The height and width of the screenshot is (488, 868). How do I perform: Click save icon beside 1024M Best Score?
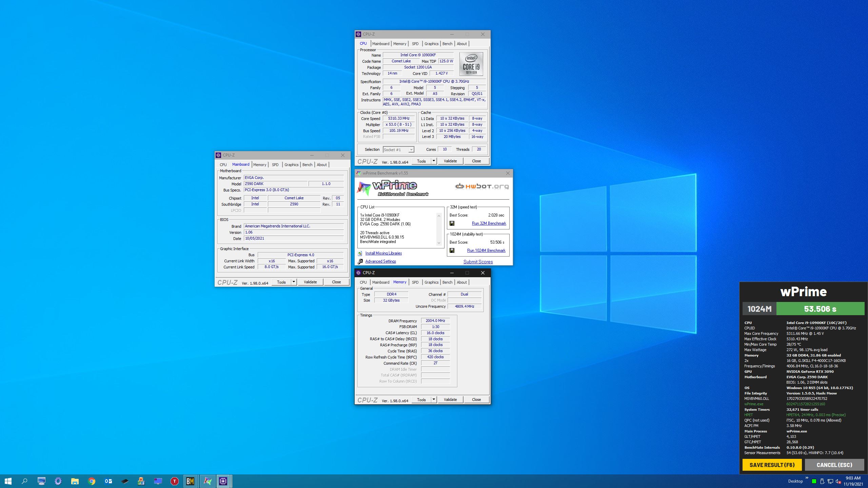point(452,250)
